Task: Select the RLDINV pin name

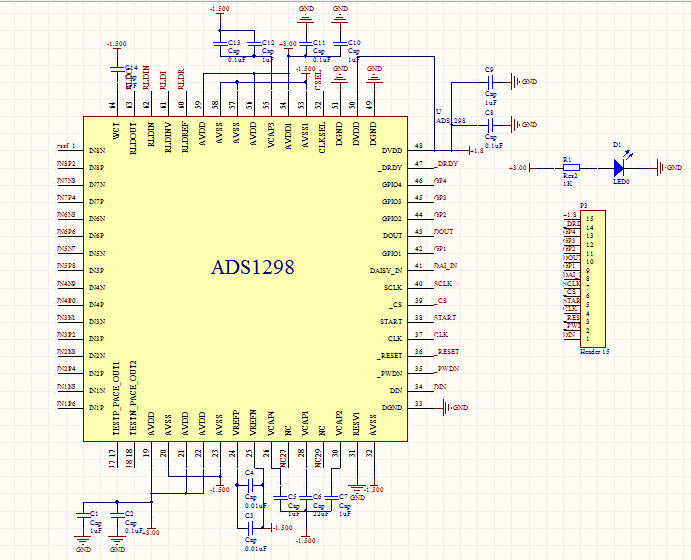Action: [x=168, y=137]
